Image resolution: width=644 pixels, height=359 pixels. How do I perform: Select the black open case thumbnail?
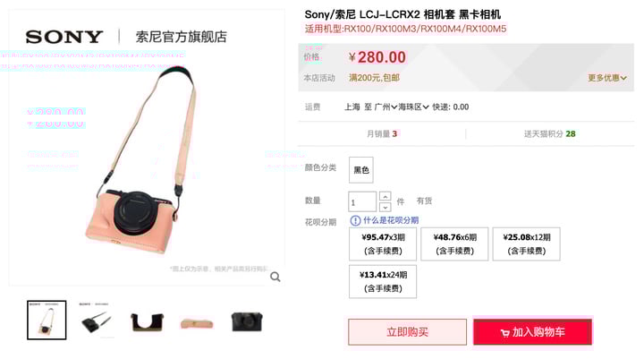point(147,322)
